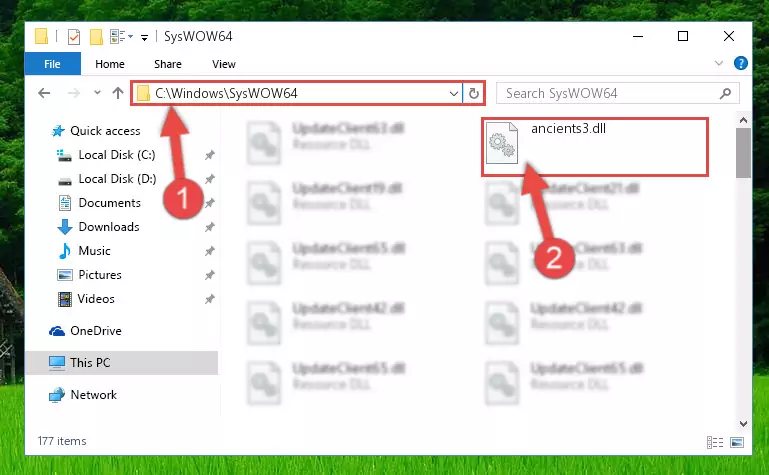
Task: Switch to large thumbnails view icon
Action: point(737,443)
